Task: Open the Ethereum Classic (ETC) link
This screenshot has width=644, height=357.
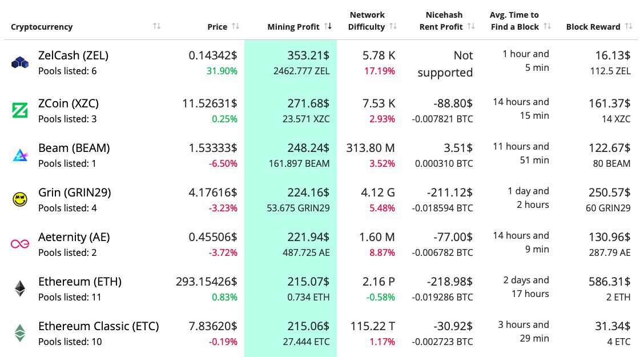Action: tap(98, 326)
